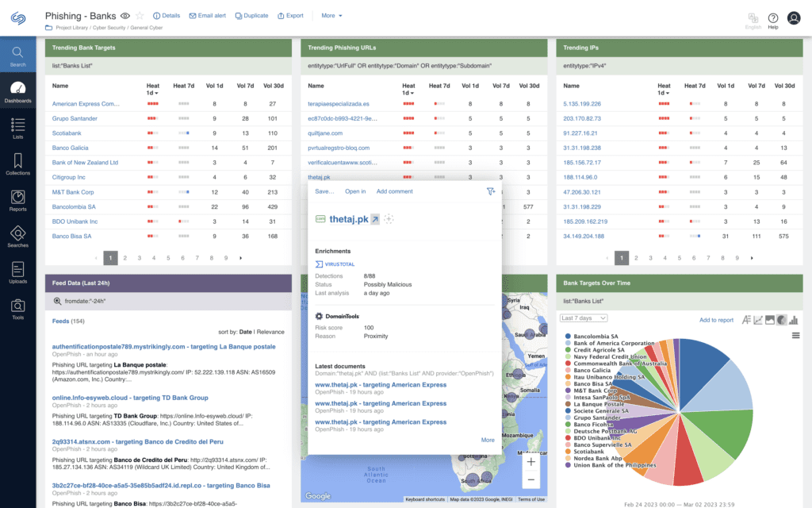This screenshot has width=812, height=508.
Task: Open the VirusTotal enrichment link
Action: [x=335, y=264]
